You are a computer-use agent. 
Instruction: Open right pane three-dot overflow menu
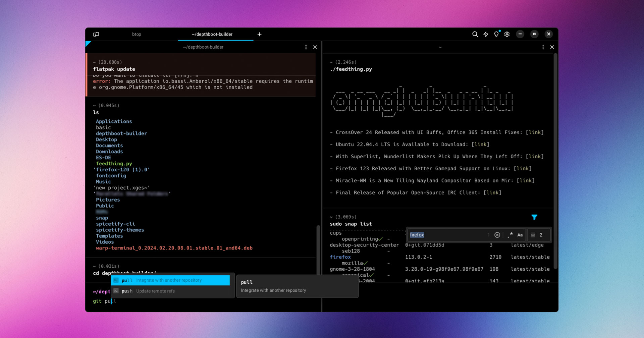point(543,47)
